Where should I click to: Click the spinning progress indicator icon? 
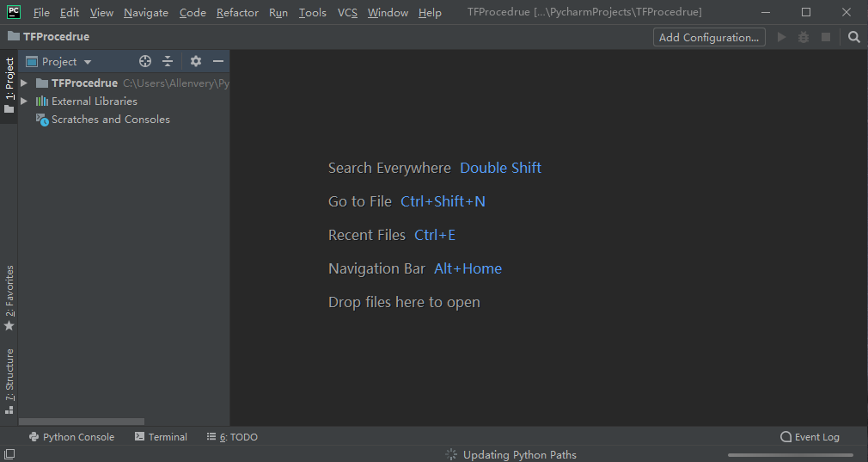[x=452, y=455]
